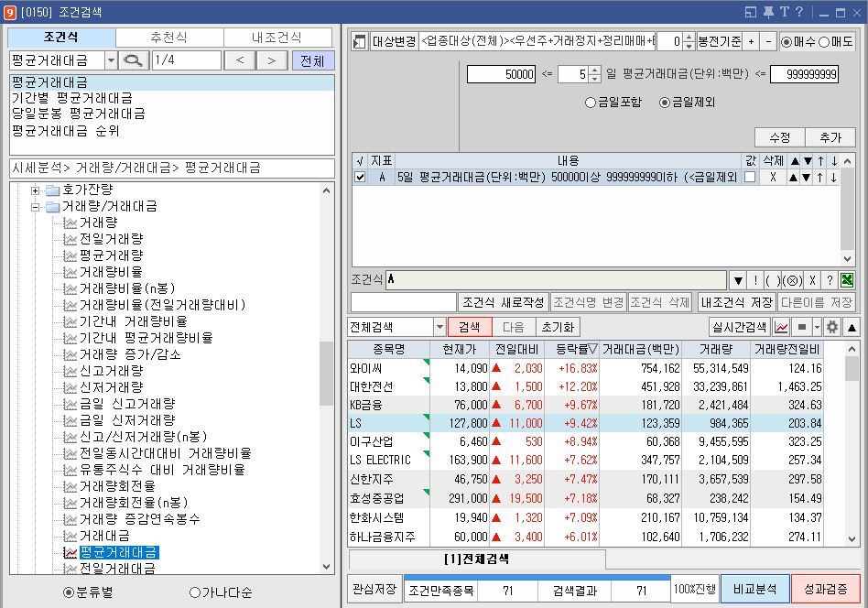Select the 내조건식 tab
Screen dimensions: 868x608
[x=277, y=38]
